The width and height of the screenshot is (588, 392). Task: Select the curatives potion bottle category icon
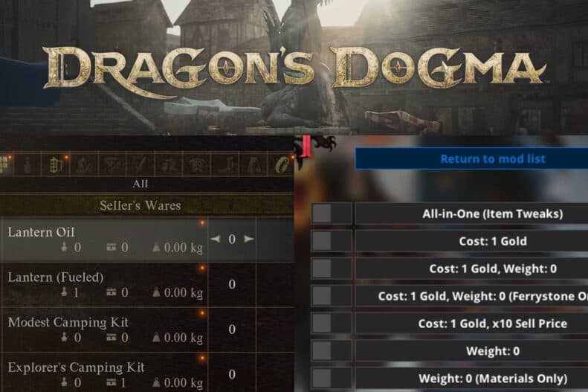coord(28,164)
